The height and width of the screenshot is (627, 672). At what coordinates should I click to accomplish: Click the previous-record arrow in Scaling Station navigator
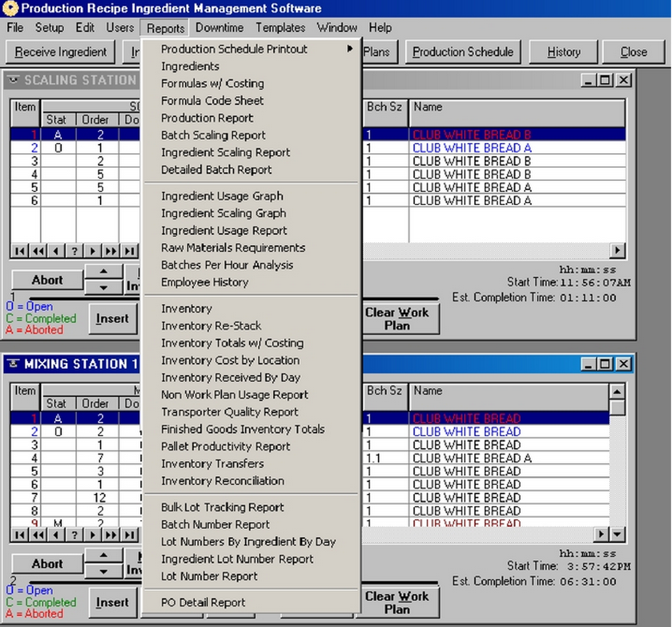pos(56,251)
